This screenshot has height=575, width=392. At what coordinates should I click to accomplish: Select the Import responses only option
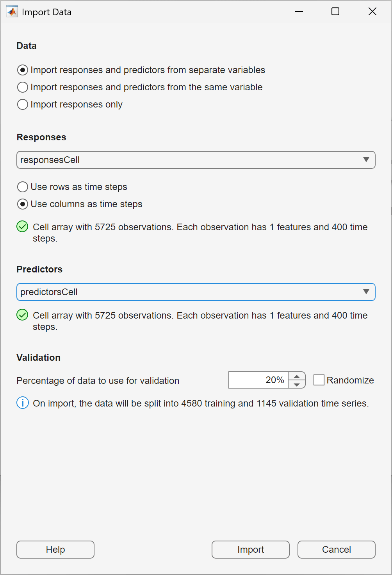[22, 104]
